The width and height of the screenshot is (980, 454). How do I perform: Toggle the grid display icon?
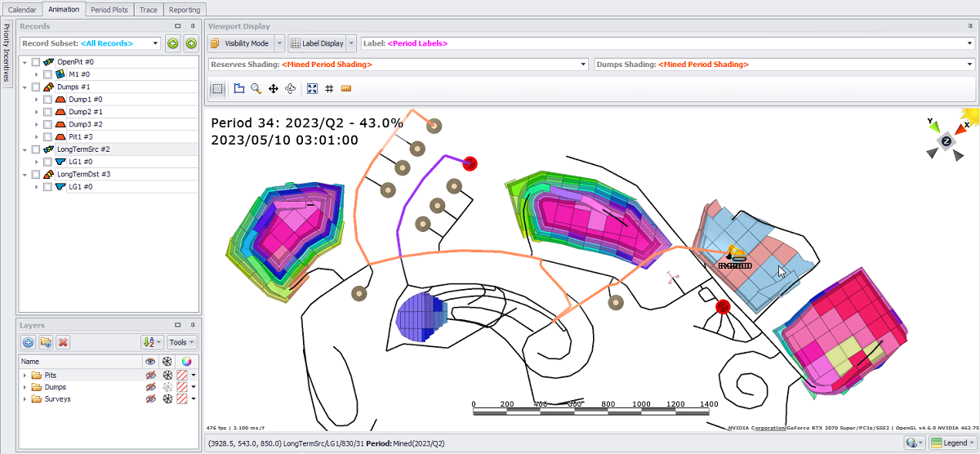329,89
